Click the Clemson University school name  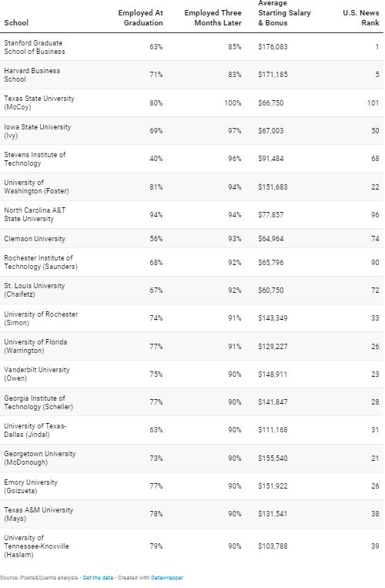[35, 238]
